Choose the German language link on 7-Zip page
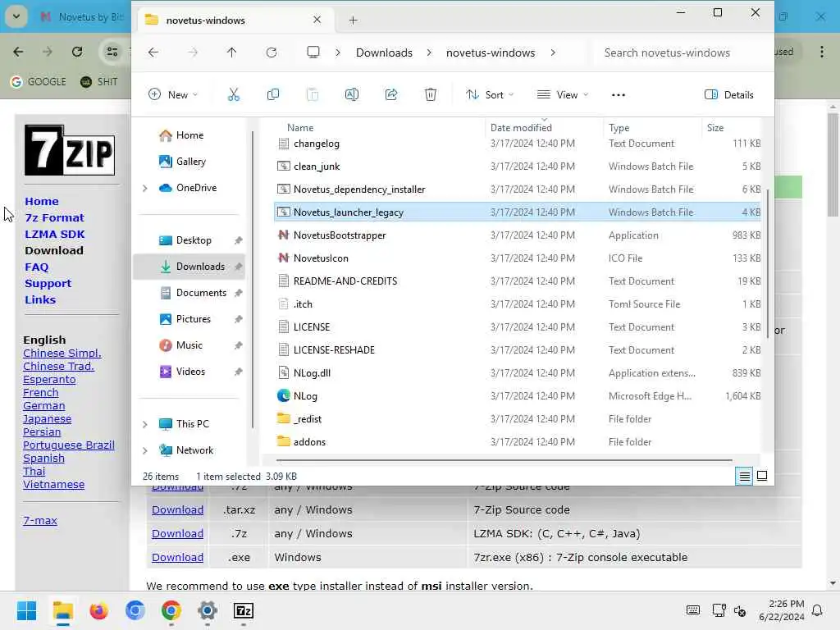The height and width of the screenshot is (630, 840). tap(44, 406)
